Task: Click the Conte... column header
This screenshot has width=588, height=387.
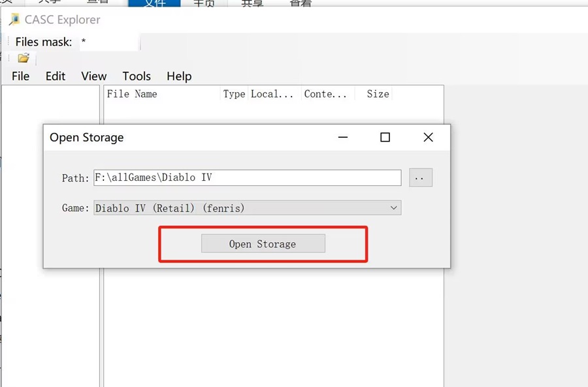Action: point(326,94)
